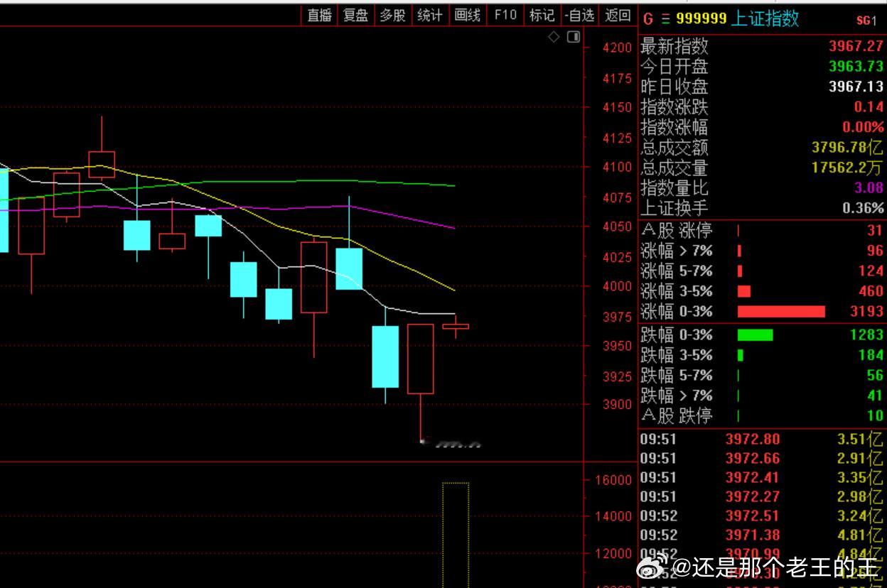Select tick trade priced 3972.80
The width and height of the screenshot is (887, 588).
point(752,439)
